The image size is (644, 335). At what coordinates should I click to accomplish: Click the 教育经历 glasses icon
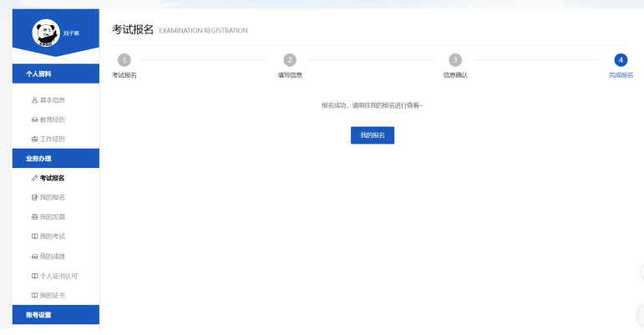point(34,119)
